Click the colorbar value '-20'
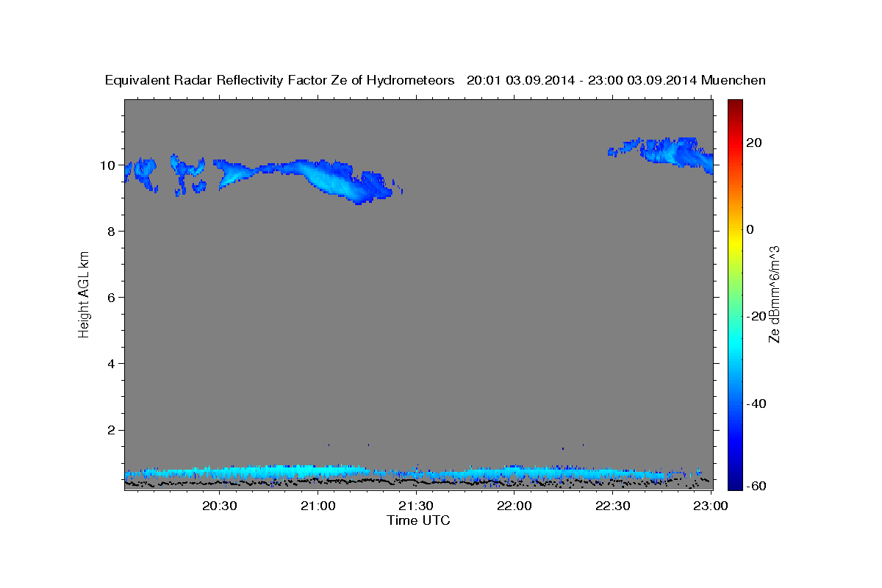882x588 pixels. coord(756,316)
